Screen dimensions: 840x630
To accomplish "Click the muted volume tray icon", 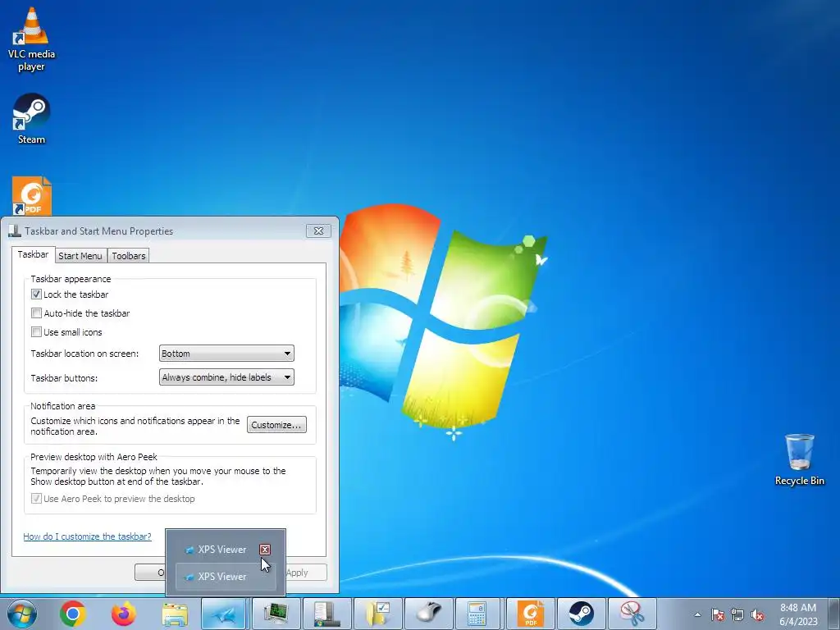I will [757, 614].
